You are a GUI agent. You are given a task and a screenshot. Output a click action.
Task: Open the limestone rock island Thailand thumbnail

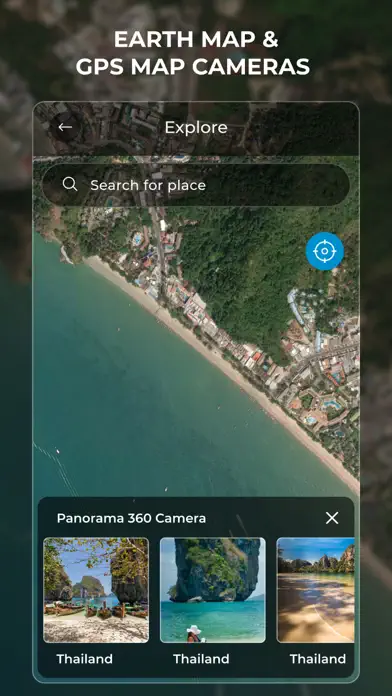tap(213, 590)
